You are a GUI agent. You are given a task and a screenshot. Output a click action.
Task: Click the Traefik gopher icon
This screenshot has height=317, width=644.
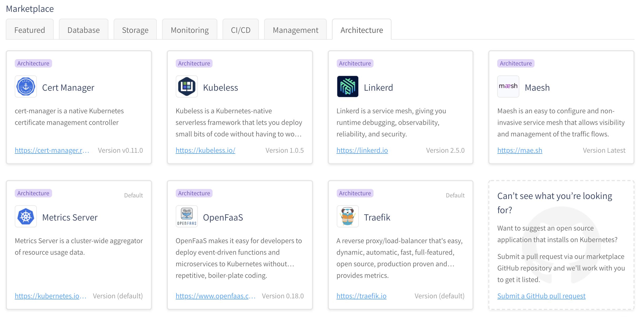click(348, 216)
